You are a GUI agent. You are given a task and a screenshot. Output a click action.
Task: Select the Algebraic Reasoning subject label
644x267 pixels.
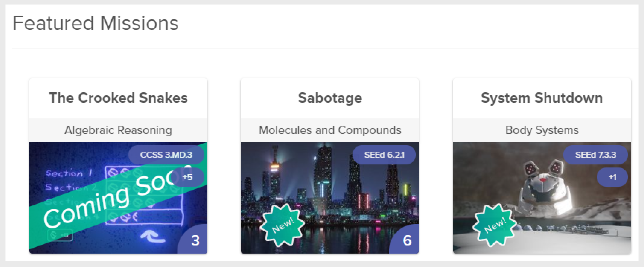(118, 130)
